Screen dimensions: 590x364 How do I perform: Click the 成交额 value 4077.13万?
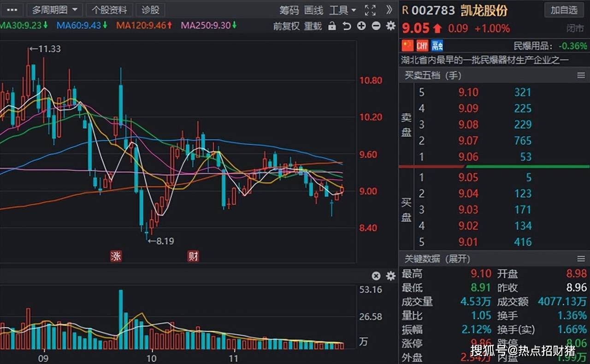click(x=562, y=302)
